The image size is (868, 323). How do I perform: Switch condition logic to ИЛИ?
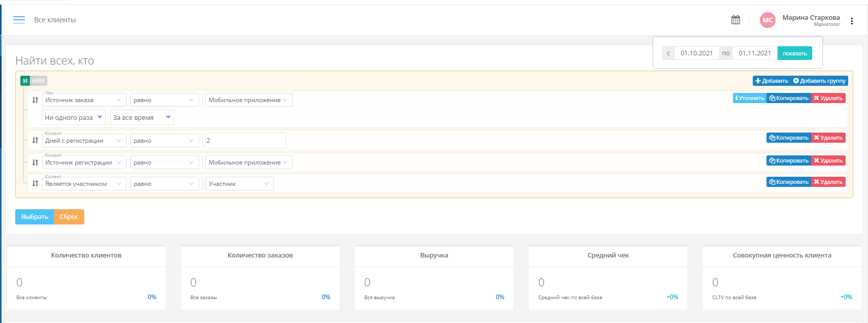39,81
